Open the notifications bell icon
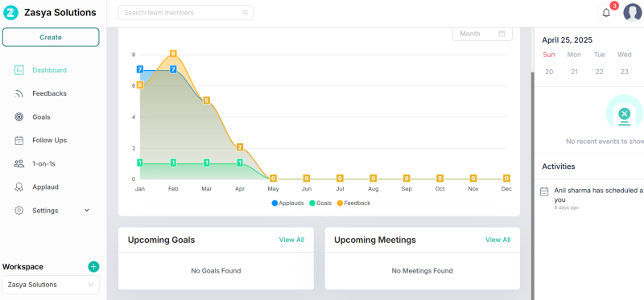This screenshot has height=300, width=644. [x=606, y=13]
